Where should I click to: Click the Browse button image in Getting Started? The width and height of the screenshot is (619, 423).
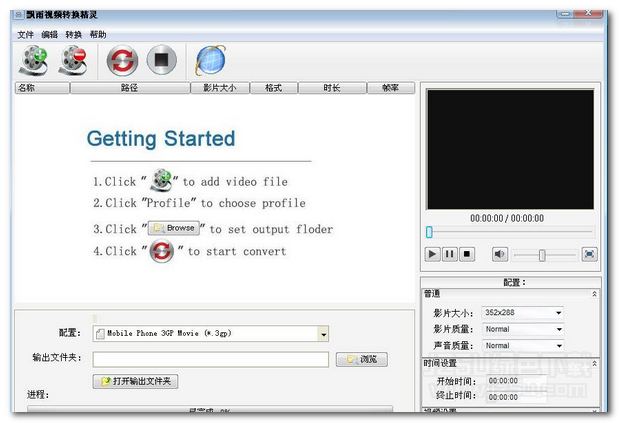174,228
